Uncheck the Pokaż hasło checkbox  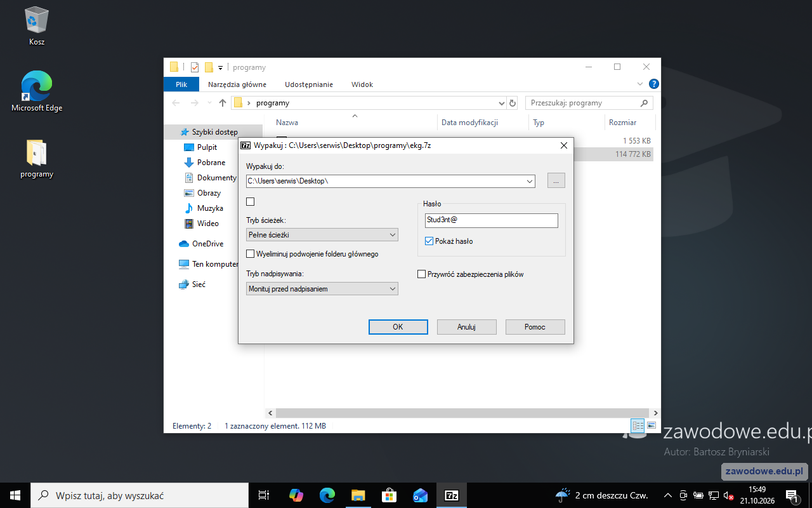tap(429, 241)
